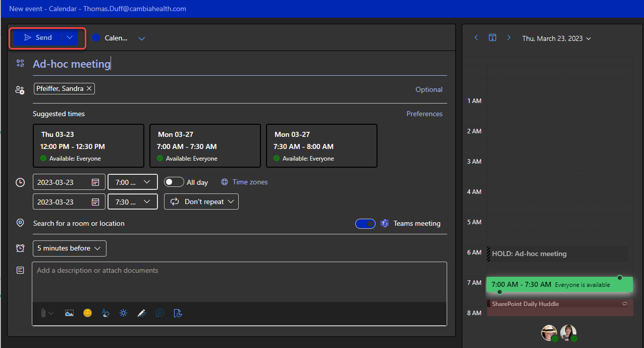Click the pen and lines editor icon

pos(142,313)
